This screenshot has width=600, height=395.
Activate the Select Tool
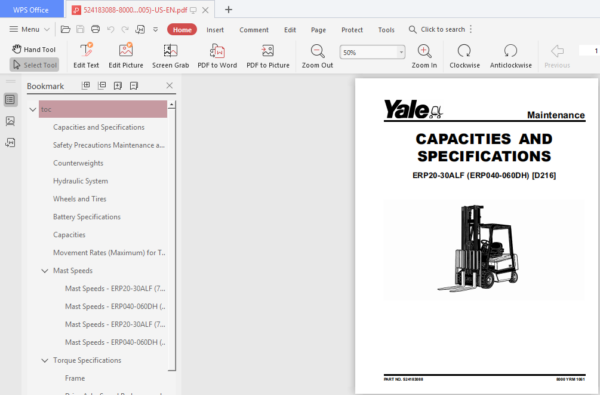[x=34, y=65]
